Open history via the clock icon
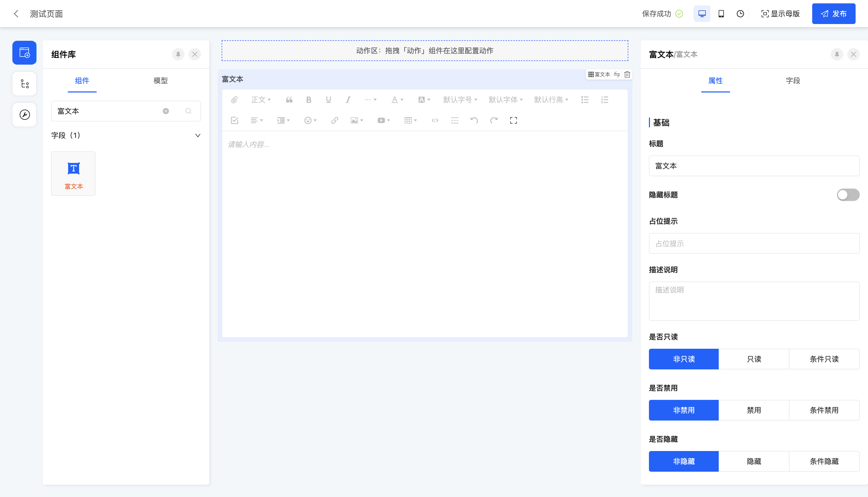This screenshot has height=497, width=868. [740, 14]
